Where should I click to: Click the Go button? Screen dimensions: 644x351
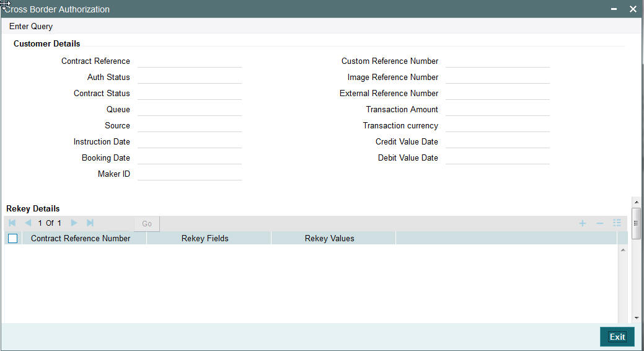(147, 224)
